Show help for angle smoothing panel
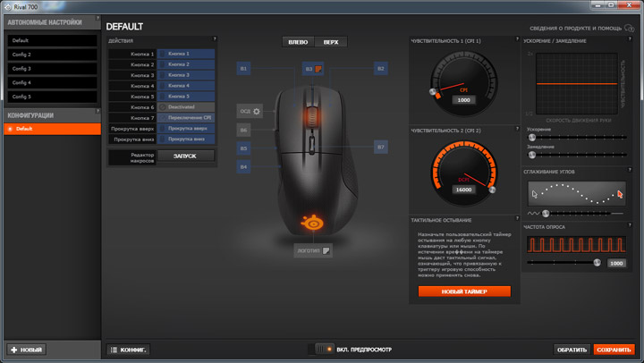The width and height of the screenshot is (644, 363). click(x=630, y=170)
